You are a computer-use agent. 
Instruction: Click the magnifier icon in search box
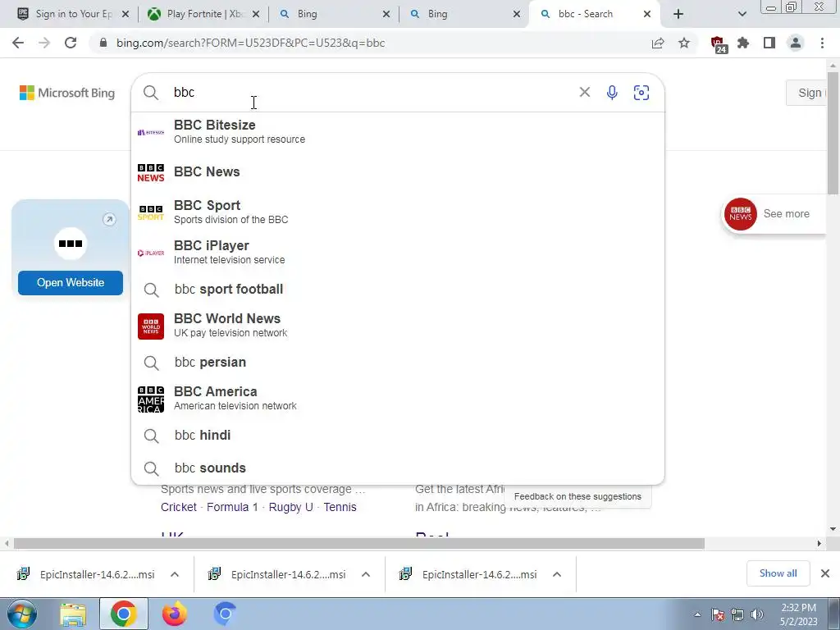pyautogui.click(x=151, y=93)
